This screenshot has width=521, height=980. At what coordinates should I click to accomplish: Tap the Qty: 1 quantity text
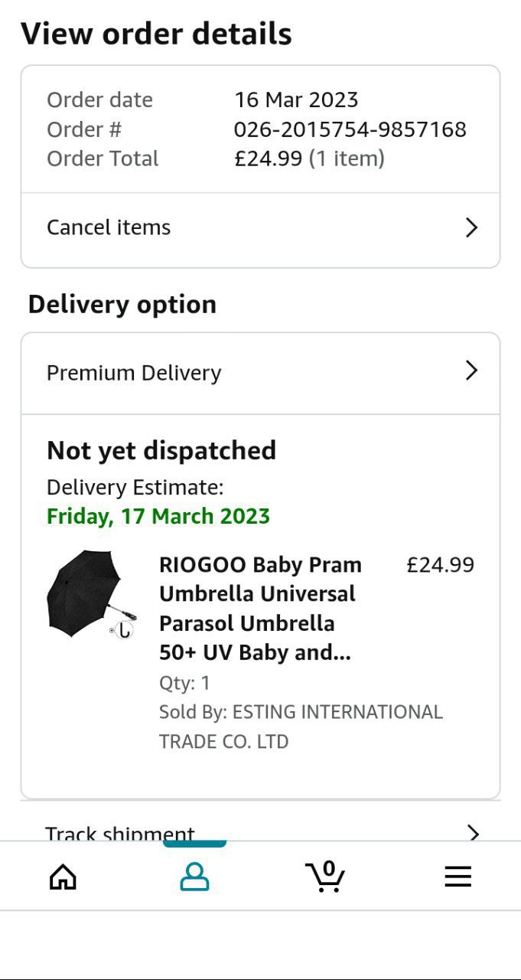(x=184, y=682)
